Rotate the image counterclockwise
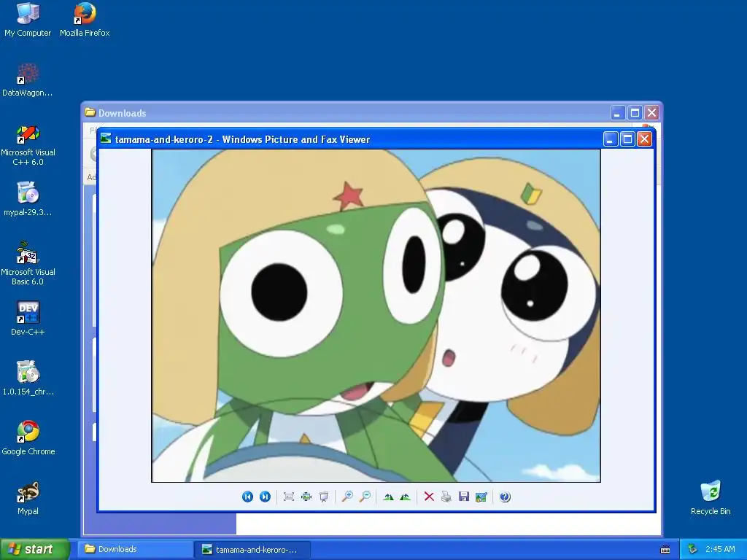747x560 pixels. click(406, 497)
